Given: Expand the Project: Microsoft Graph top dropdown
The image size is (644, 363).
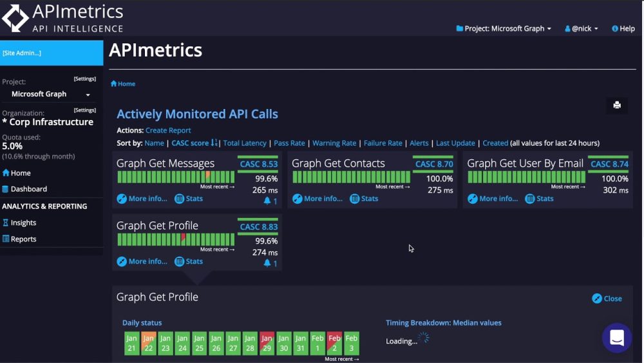Looking at the screenshot, I should point(504,28).
